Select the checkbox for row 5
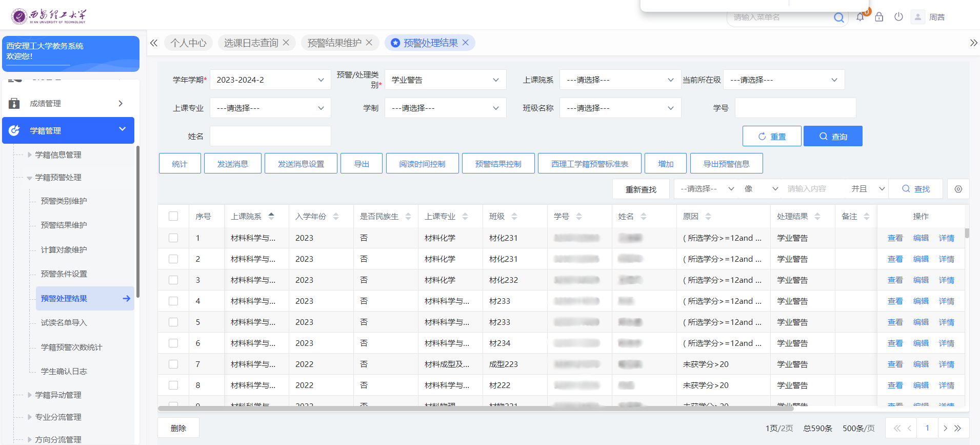This screenshot has width=980, height=445. (173, 322)
